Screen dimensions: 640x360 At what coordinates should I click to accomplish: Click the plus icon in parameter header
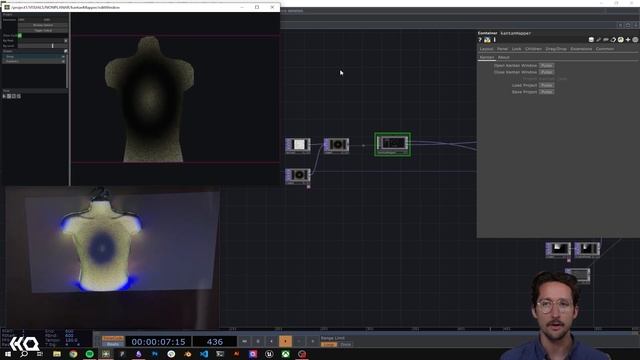[628, 40]
